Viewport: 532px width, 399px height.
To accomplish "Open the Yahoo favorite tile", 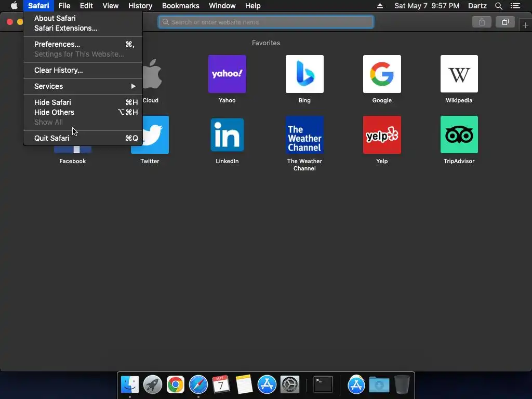I will pyautogui.click(x=227, y=74).
